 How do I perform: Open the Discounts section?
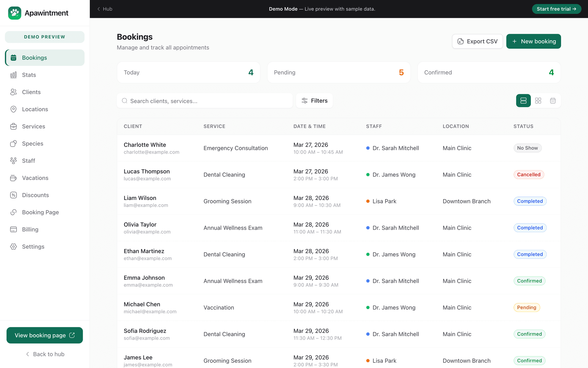click(35, 195)
